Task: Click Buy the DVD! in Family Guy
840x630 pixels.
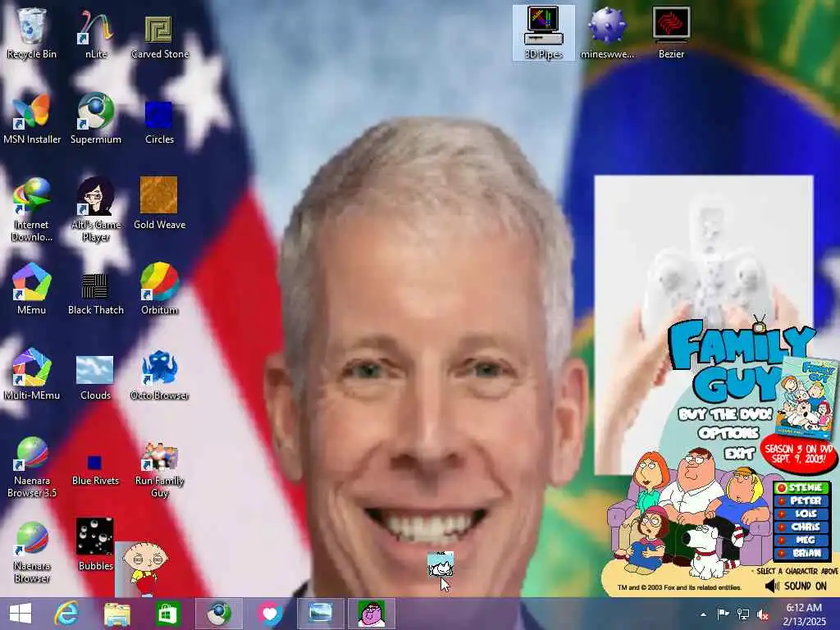Action: click(725, 414)
